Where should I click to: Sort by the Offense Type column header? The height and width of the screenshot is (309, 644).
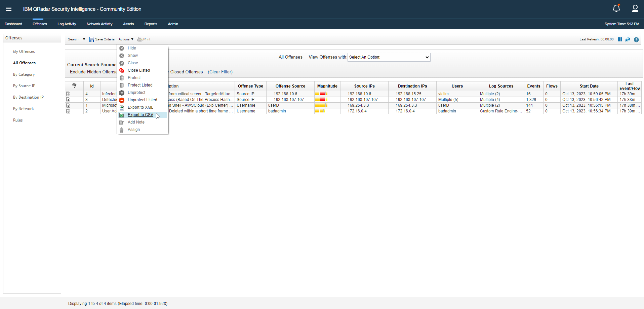tap(250, 86)
